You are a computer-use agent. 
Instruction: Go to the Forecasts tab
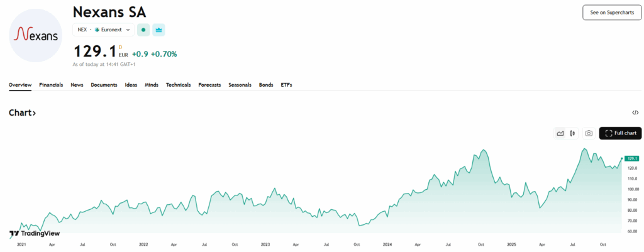209,85
